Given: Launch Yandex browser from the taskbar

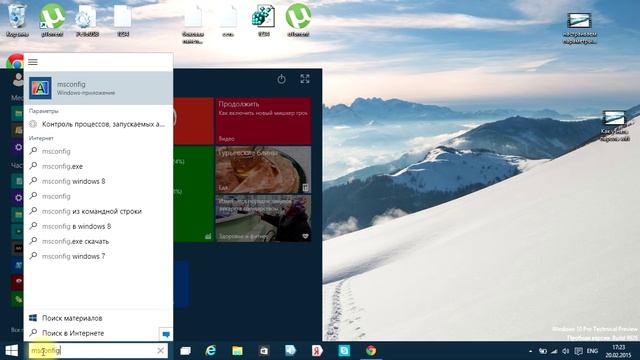Looking at the screenshot, I should [317, 351].
